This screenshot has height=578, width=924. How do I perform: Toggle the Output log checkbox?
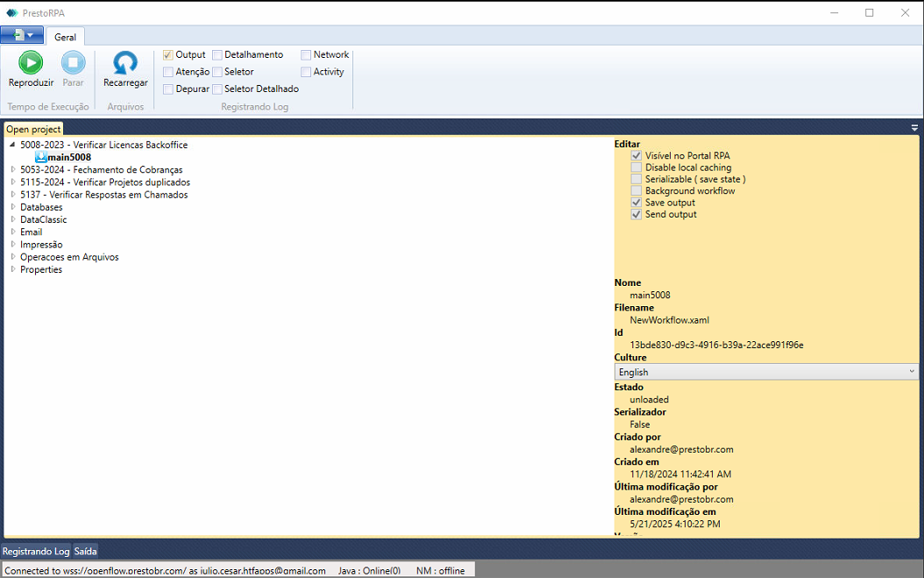(168, 55)
